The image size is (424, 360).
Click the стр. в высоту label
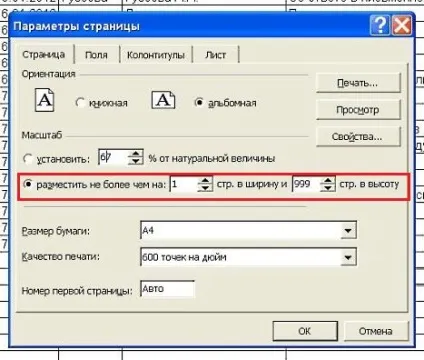(x=369, y=184)
